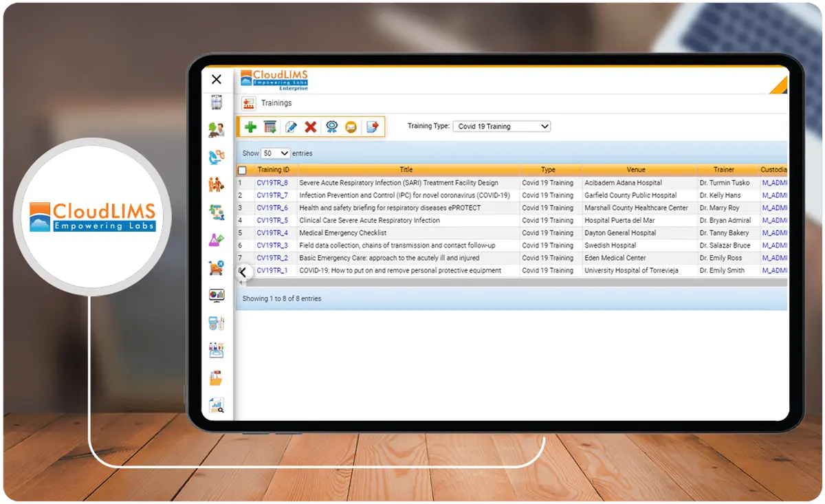The width and height of the screenshot is (825, 504).
Task: Open training link CV19TR_2
Action: [x=272, y=258]
